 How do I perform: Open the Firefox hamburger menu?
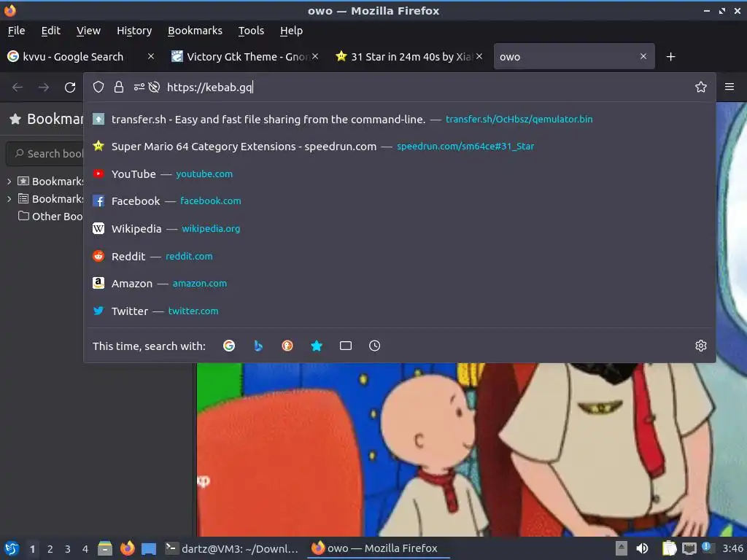click(x=729, y=87)
